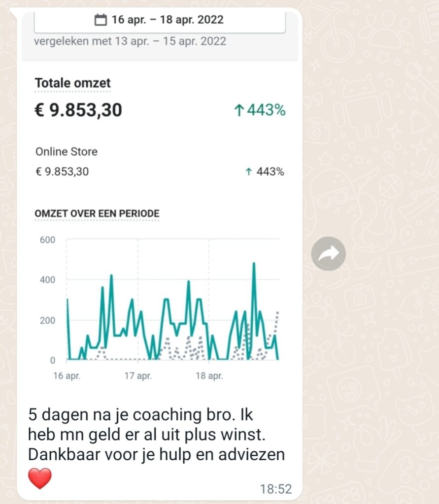Click the Online Store € 9.853,30 value
Screen dimensions: 439x504
click(62, 172)
